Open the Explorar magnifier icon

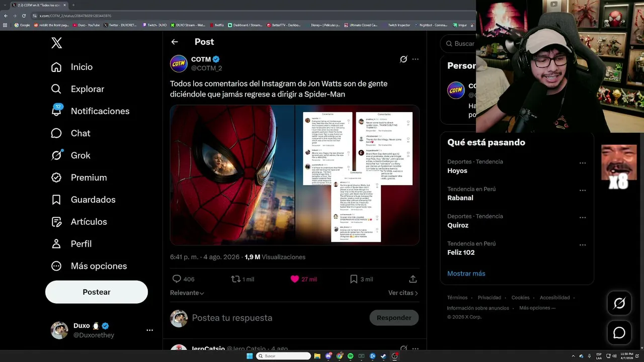(56, 89)
